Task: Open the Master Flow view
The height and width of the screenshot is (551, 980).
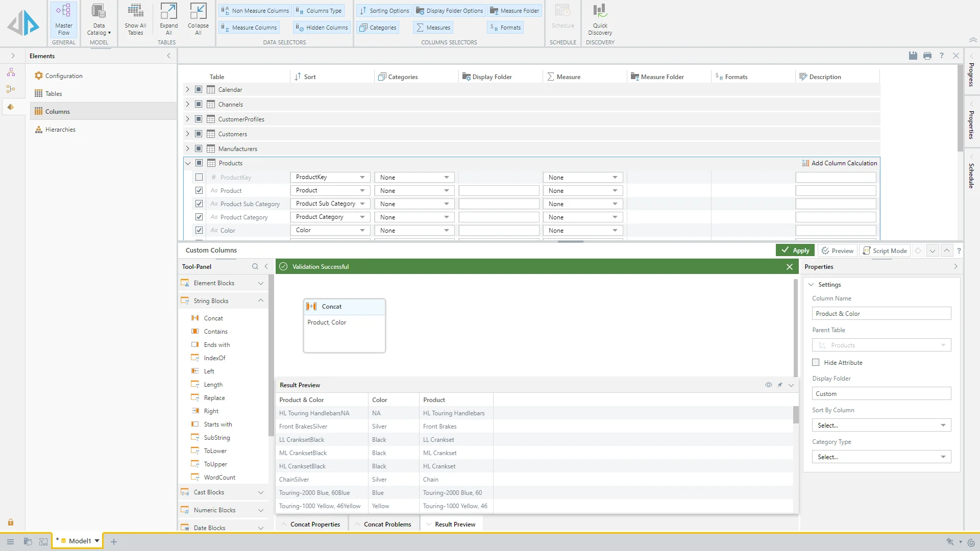Action: 63,19
